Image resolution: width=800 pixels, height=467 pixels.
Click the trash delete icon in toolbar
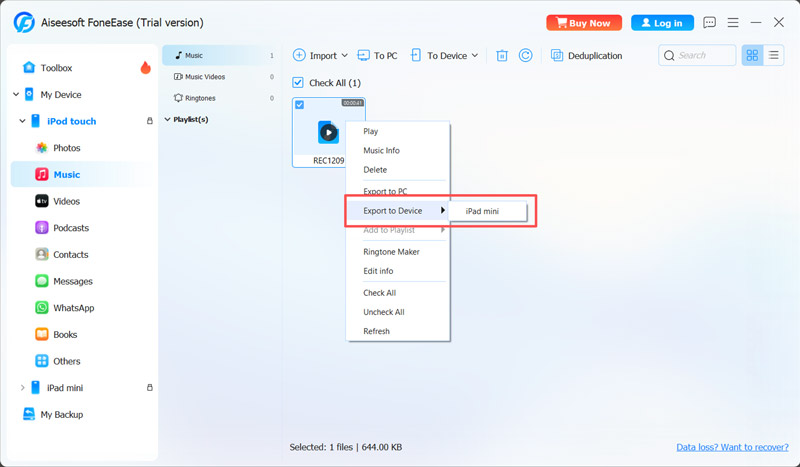point(502,56)
